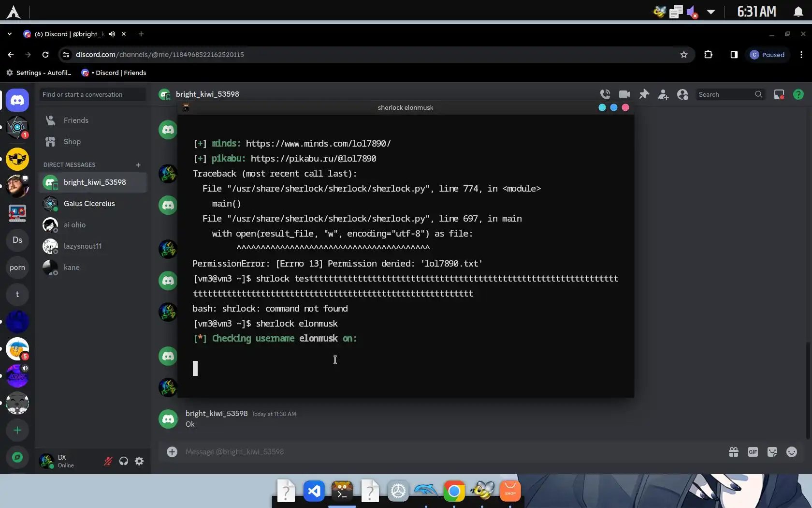Viewport: 812px width, 508px height.
Task: Select the bright_kiwi_53598 direct message
Action: pyautogui.click(x=93, y=182)
